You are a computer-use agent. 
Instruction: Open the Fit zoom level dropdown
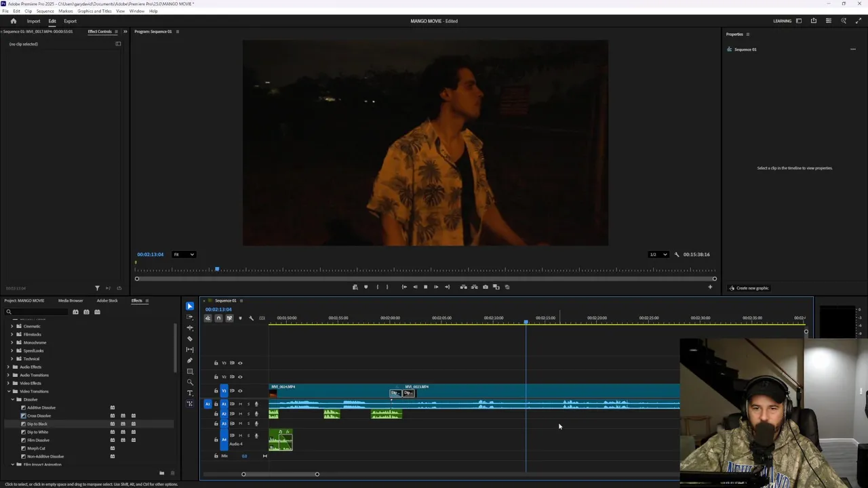coord(183,254)
